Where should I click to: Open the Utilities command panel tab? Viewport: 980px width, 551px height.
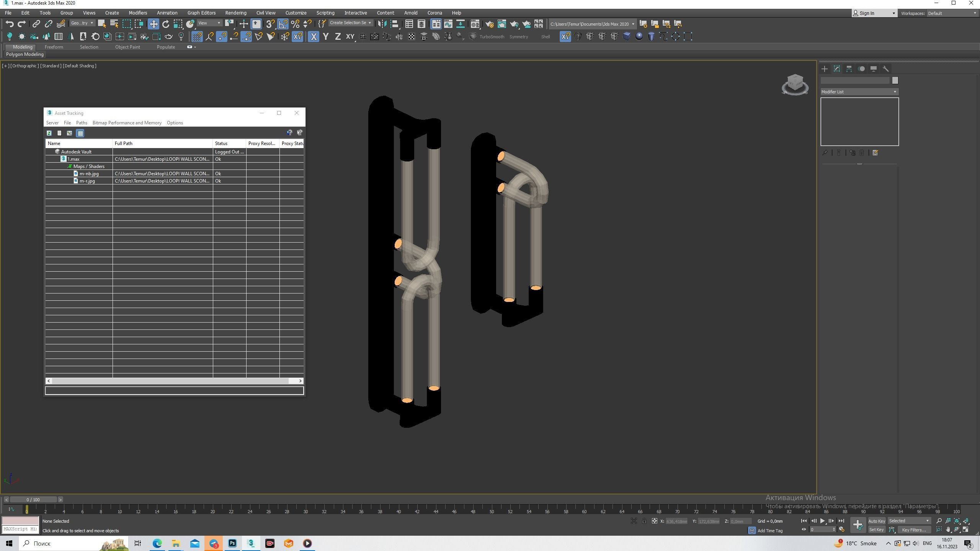pyautogui.click(x=886, y=69)
